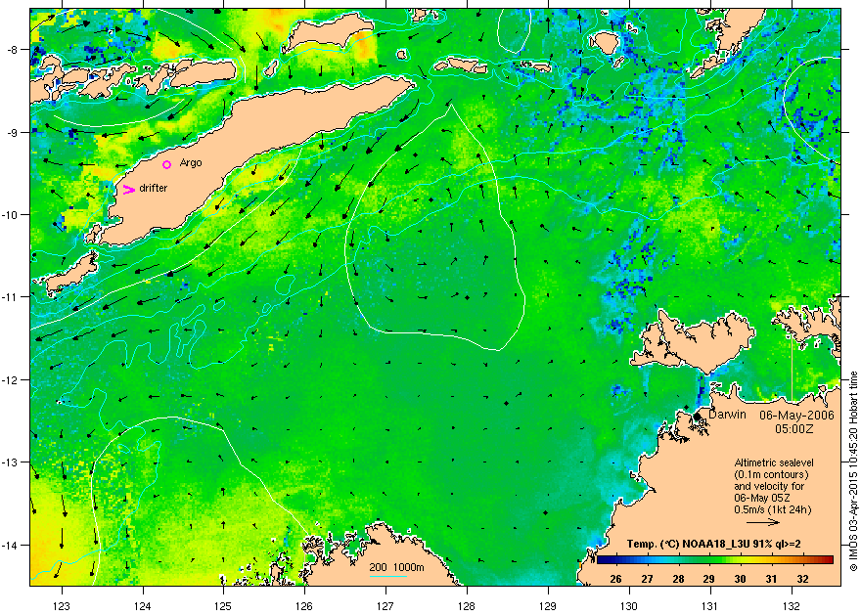Viewport: 861px width, 616px height.
Task: Click the colorbar value '32'
Action: pyautogui.click(x=803, y=579)
